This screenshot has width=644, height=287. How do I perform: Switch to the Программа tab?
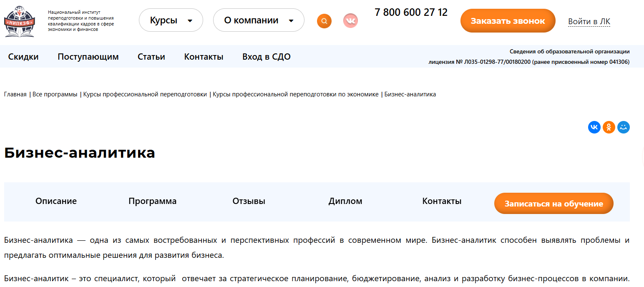tap(152, 201)
